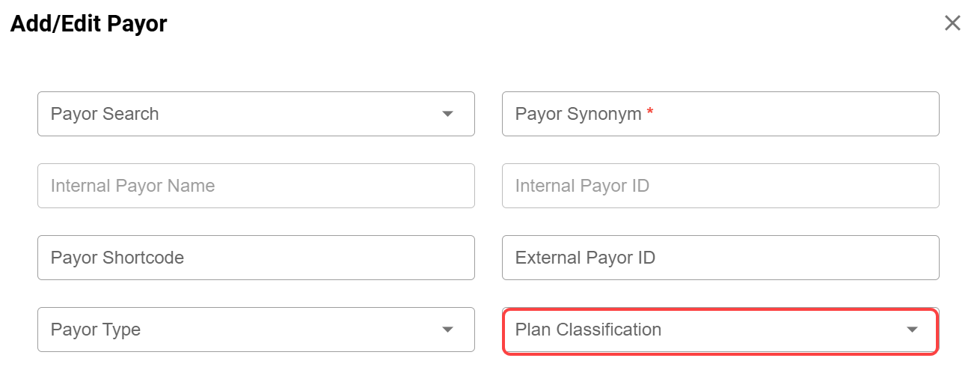This screenshot has width=980, height=367.
Task: Click the Add/Edit Payor heading
Action: click(x=88, y=24)
